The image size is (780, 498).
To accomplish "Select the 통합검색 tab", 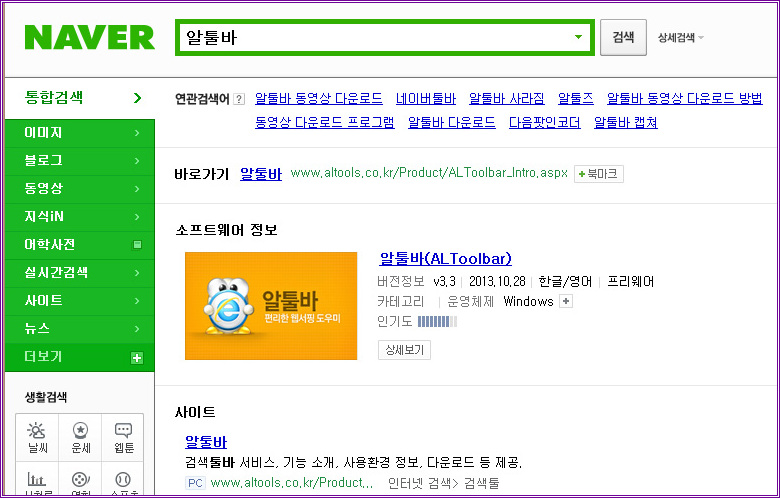I will (x=80, y=98).
